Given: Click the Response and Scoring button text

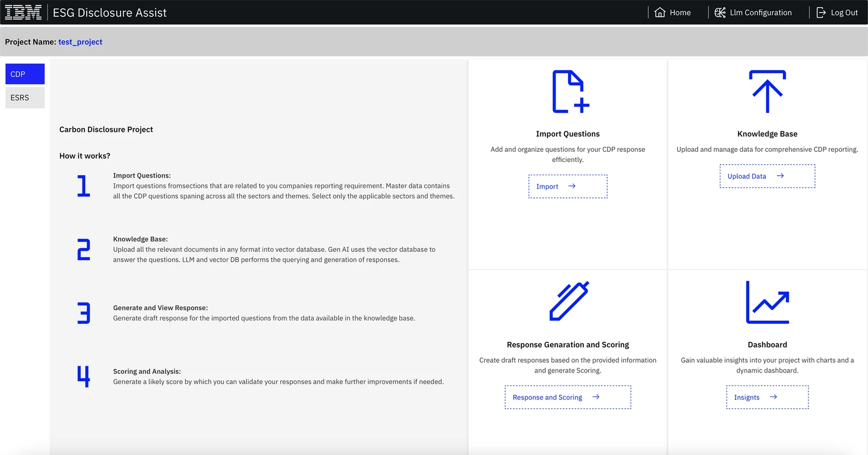Looking at the screenshot, I should [x=547, y=398].
